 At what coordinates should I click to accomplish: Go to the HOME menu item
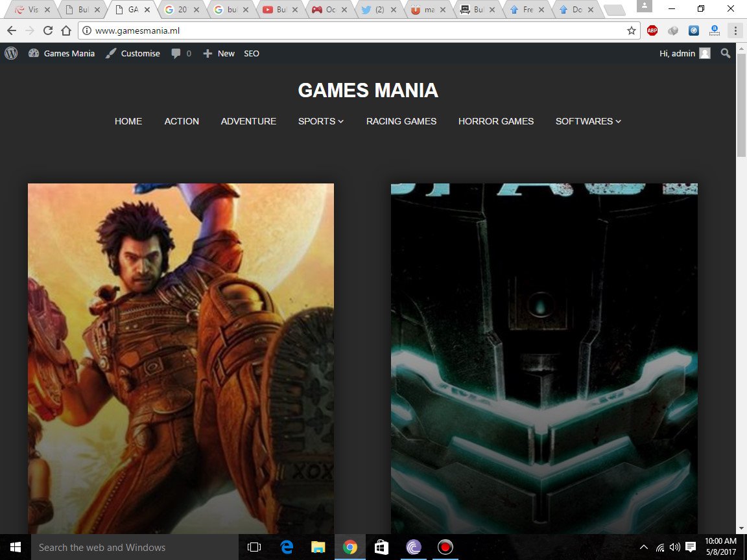(x=128, y=121)
